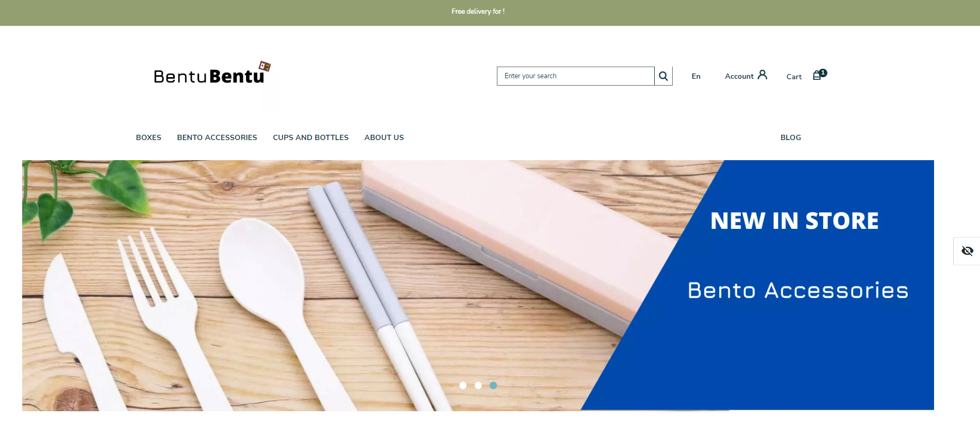Toggle the crossed-eye accessibility widget
The image size is (980, 426).
(x=967, y=251)
